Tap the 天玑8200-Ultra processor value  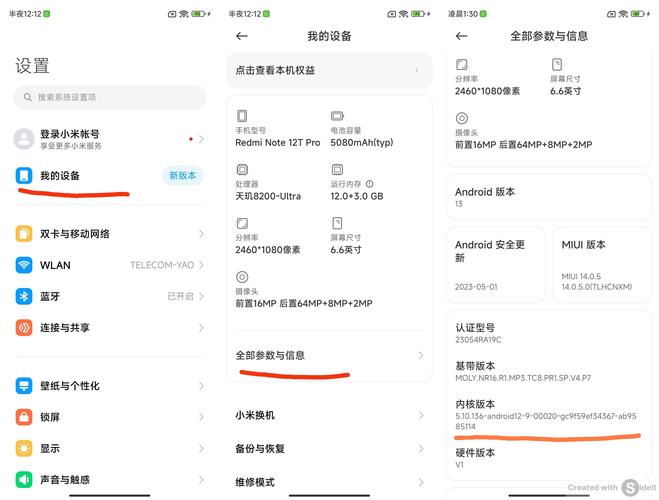point(268,196)
